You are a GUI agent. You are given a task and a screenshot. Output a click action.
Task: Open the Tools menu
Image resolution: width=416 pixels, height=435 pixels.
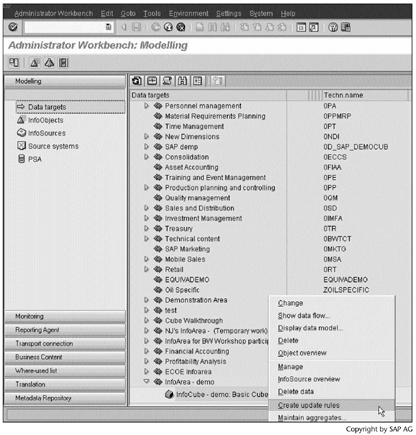152,13
